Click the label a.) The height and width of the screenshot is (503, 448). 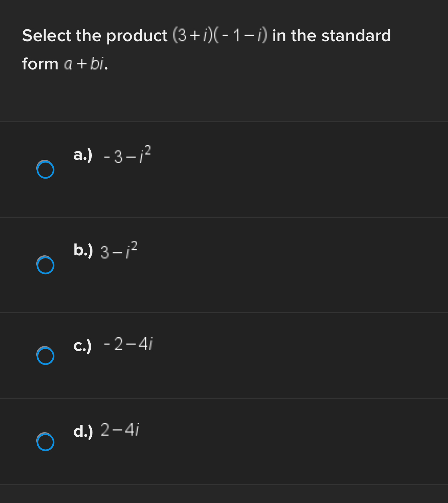[x=82, y=156]
